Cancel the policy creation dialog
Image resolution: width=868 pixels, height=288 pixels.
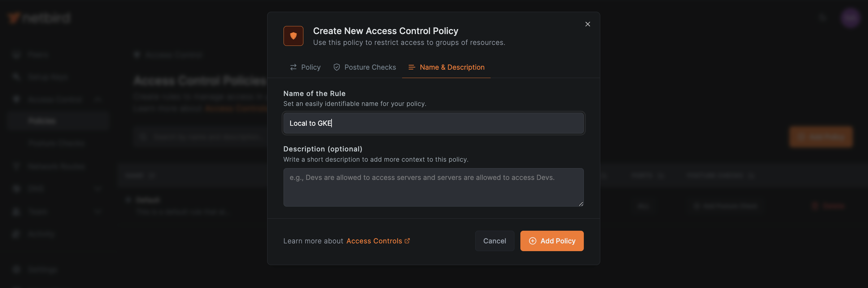[494, 241]
